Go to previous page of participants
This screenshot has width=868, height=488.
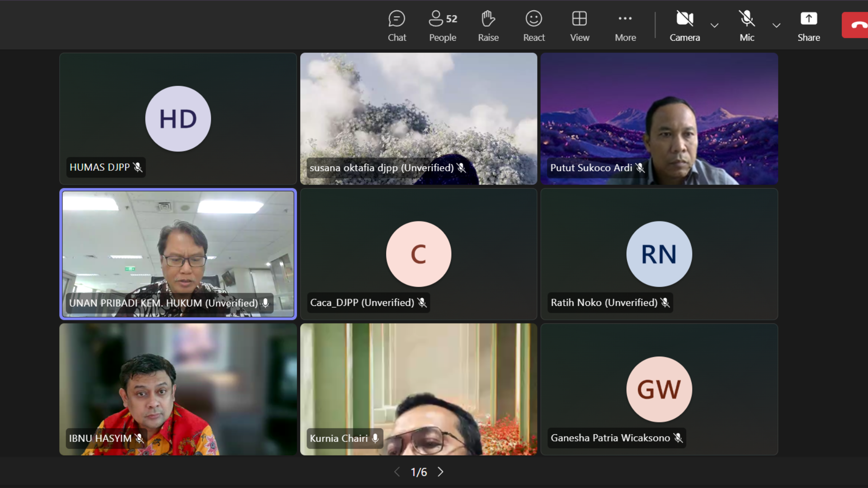[x=397, y=472]
